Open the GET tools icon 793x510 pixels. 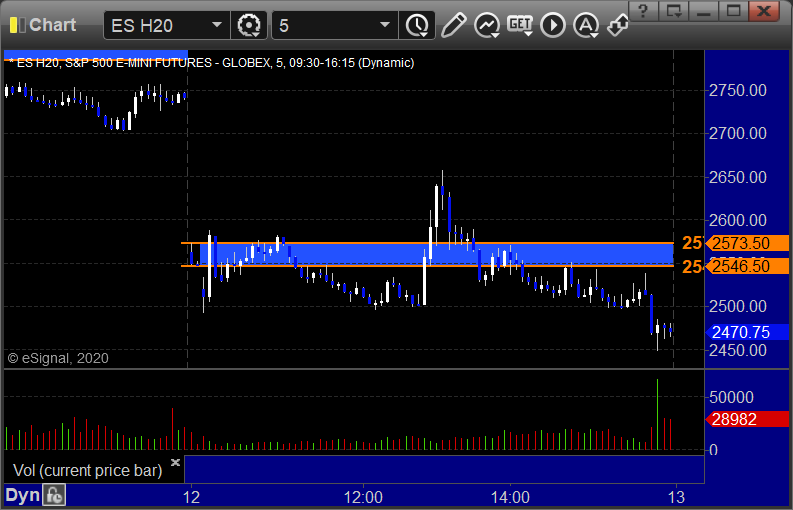tap(520, 25)
